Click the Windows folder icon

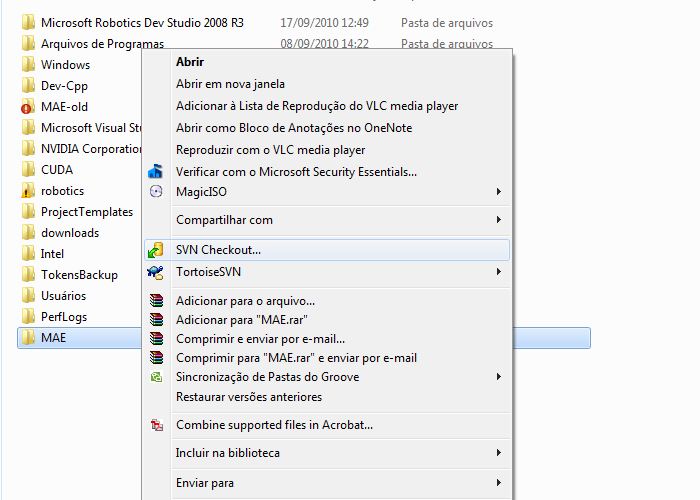pos(28,64)
